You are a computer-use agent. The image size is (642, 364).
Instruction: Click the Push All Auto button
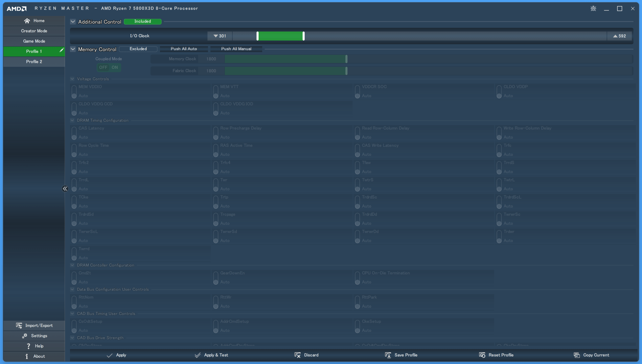click(184, 49)
